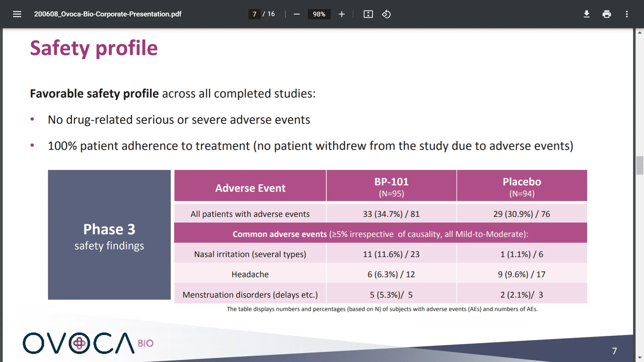Click the zoom out minus button
Image resolution: width=644 pixels, height=362 pixels.
(x=297, y=14)
